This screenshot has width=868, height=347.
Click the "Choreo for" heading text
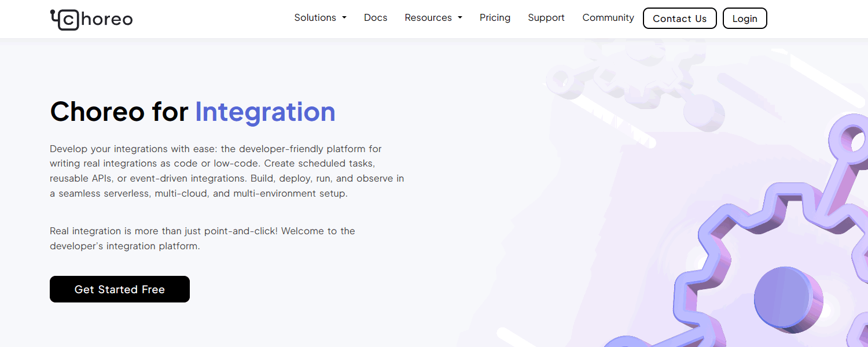tap(119, 112)
